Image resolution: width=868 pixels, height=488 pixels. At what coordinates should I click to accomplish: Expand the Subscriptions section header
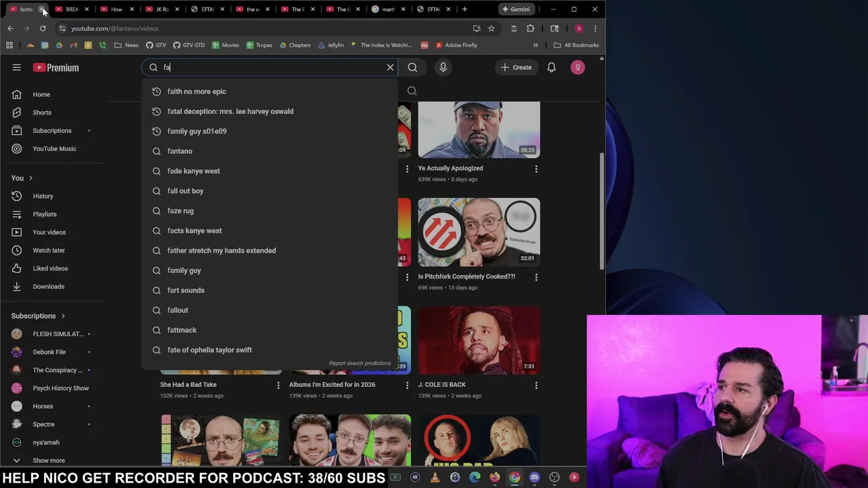coord(38,316)
